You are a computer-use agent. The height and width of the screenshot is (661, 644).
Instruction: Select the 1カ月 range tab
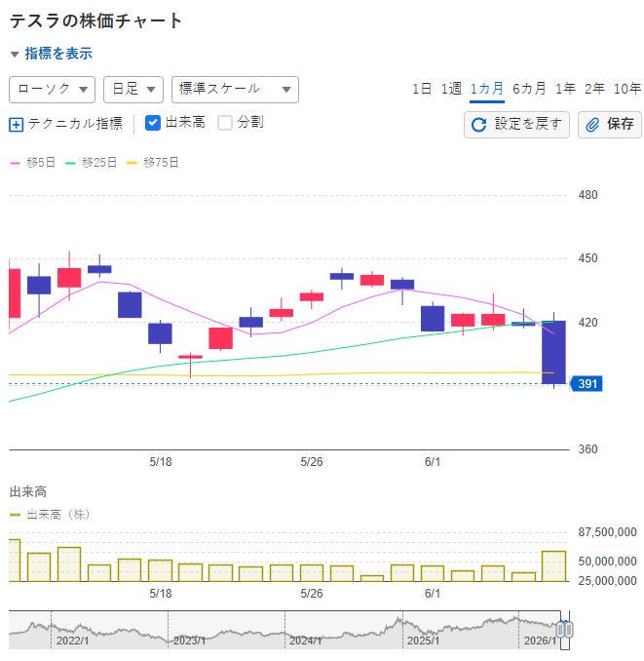[487, 89]
